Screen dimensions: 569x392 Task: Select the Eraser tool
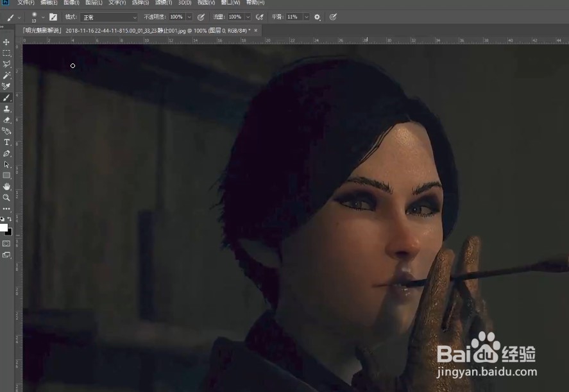(6, 120)
